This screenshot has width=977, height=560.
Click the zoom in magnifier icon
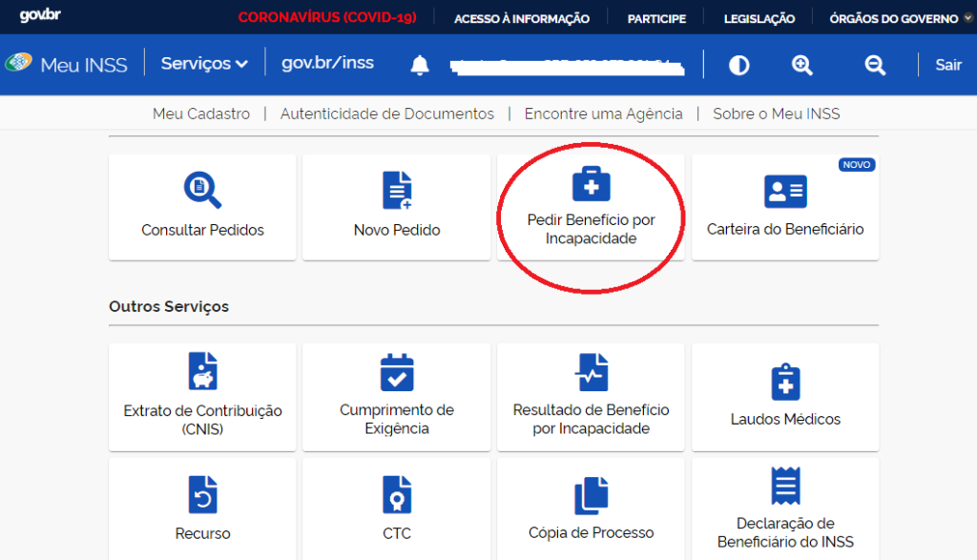point(801,65)
